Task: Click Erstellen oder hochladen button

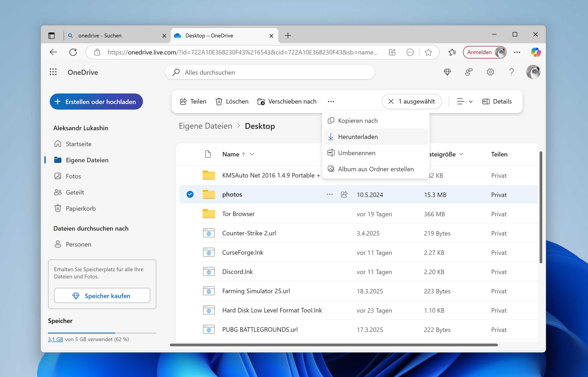Action: coord(96,102)
